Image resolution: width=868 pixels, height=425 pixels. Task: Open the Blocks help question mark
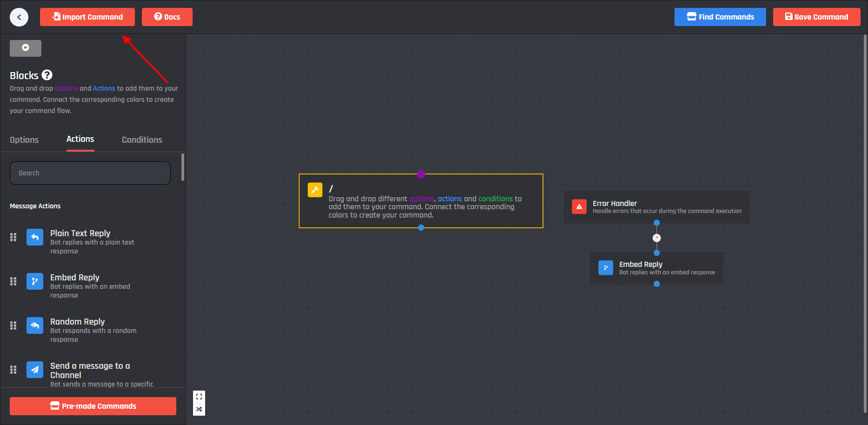tap(47, 75)
